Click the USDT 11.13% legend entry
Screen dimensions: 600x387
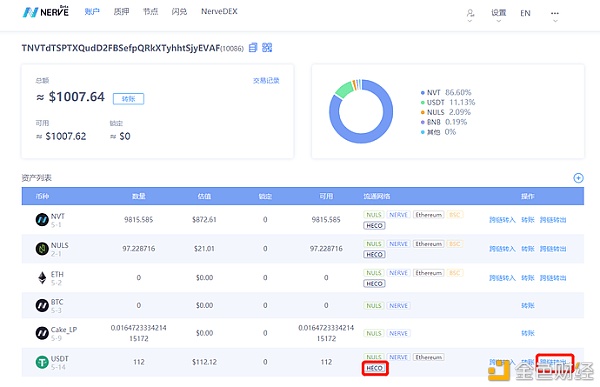pos(448,102)
